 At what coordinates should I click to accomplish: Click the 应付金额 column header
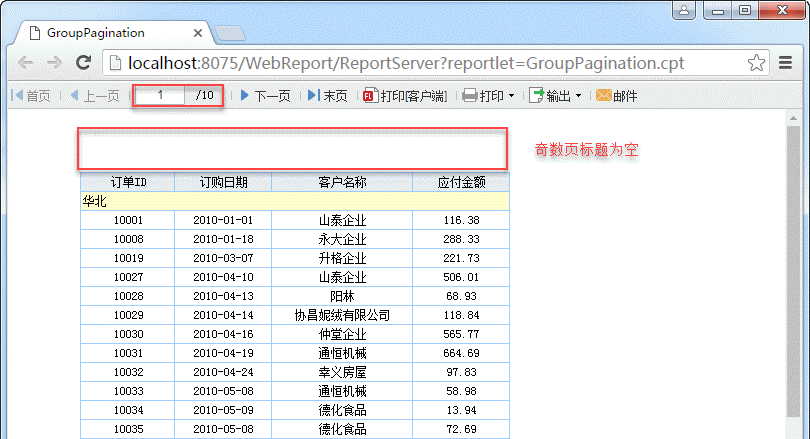coord(461,182)
